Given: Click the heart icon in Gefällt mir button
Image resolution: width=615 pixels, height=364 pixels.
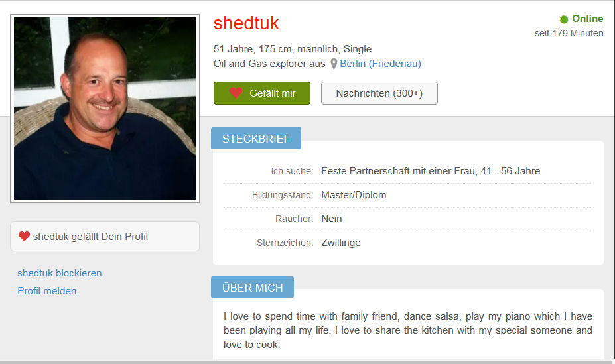Looking at the screenshot, I should click(x=236, y=93).
